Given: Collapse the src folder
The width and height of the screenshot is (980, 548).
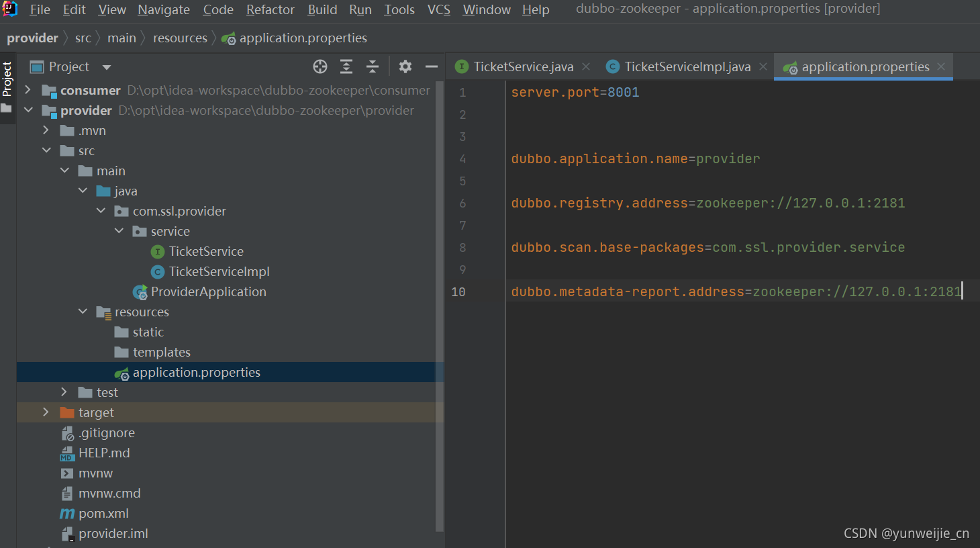Looking at the screenshot, I should (x=46, y=150).
